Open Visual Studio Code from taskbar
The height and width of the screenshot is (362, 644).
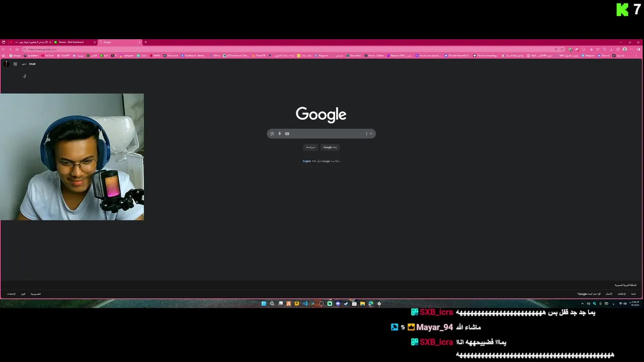tap(305, 304)
